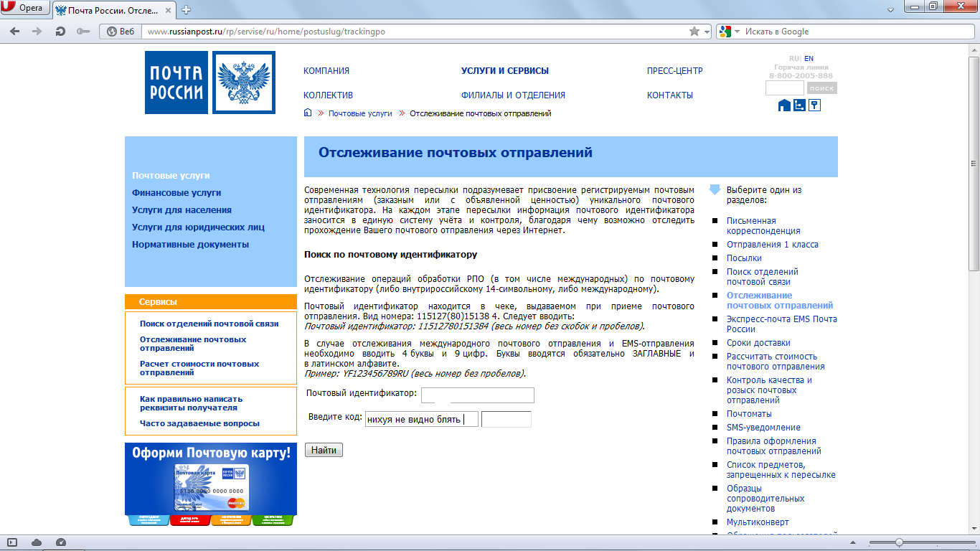Open SMS-уведомление link
The width and height of the screenshot is (980, 551).
pos(762,428)
